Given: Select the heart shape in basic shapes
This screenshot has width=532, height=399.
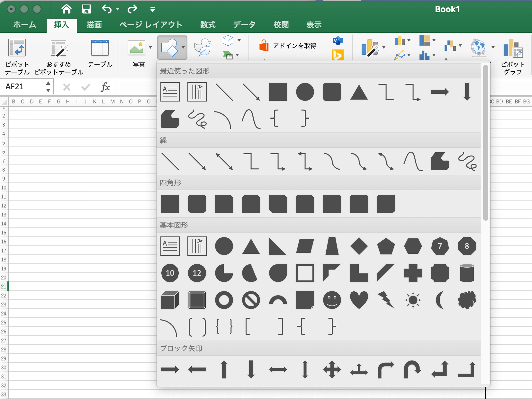Looking at the screenshot, I should tap(359, 300).
